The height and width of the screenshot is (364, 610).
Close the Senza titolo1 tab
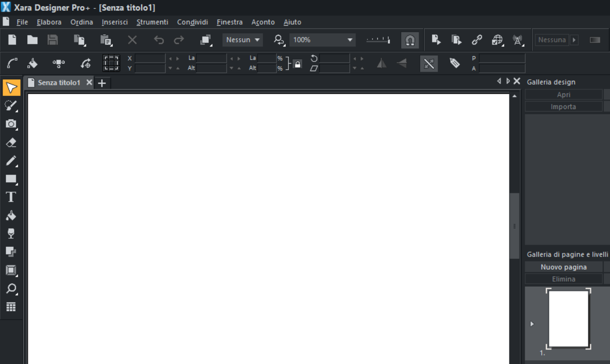89,82
